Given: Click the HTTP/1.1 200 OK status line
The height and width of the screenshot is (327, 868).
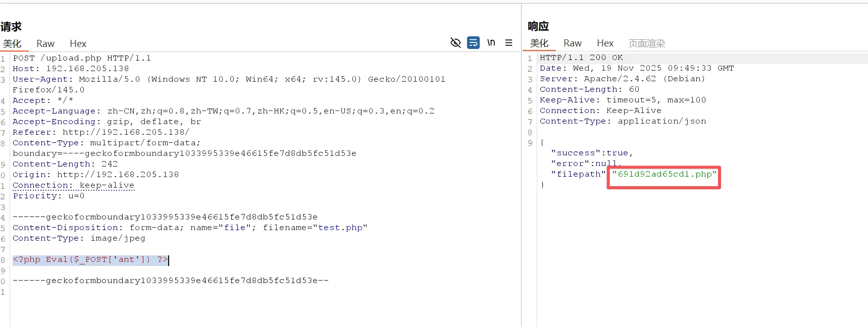Looking at the screenshot, I should [x=581, y=58].
